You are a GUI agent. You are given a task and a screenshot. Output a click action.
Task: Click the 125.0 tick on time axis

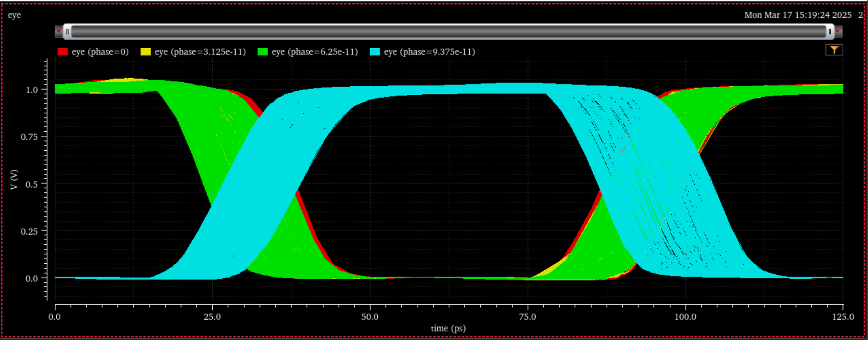[x=844, y=317]
